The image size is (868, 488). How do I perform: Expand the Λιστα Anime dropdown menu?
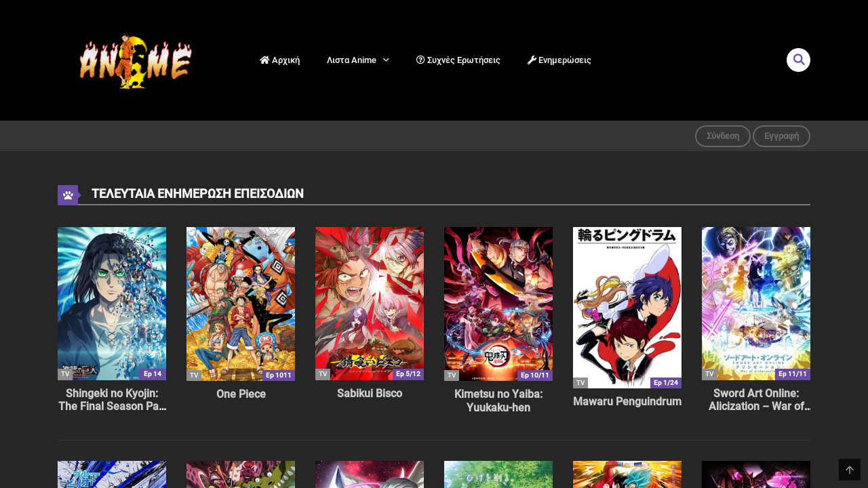pyautogui.click(x=358, y=60)
